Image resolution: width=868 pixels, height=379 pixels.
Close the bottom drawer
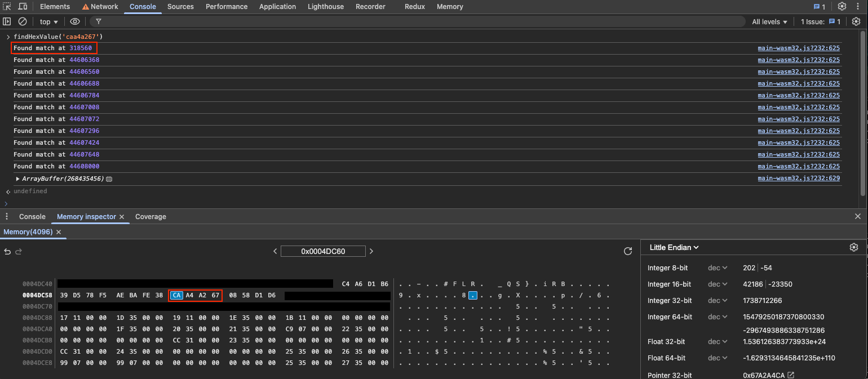click(858, 216)
